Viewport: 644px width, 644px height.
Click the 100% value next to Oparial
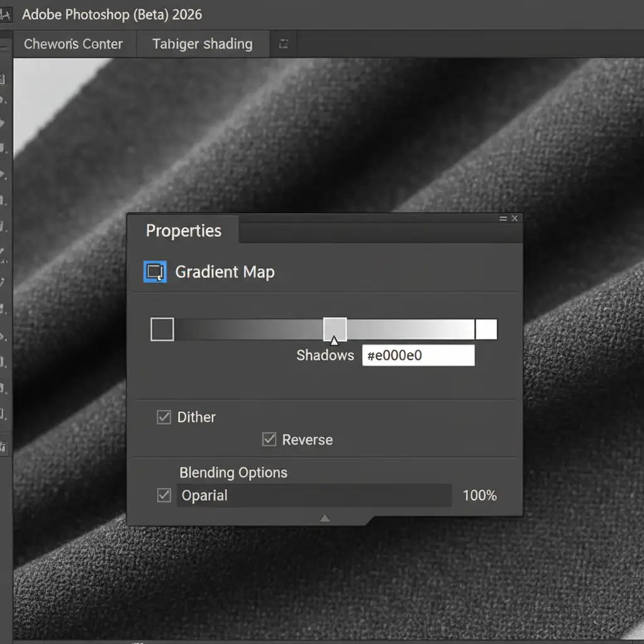pyautogui.click(x=480, y=496)
